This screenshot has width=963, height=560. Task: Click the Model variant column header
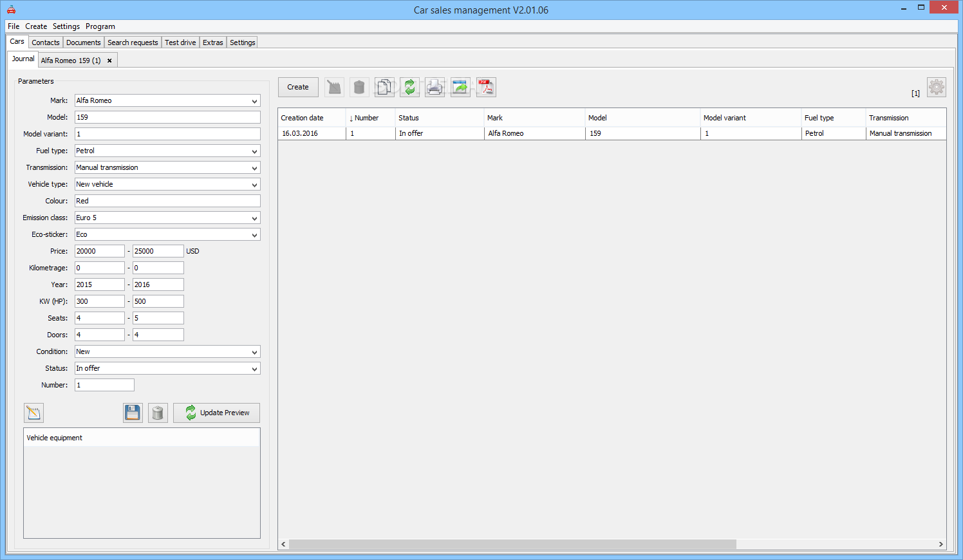(751, 118)
